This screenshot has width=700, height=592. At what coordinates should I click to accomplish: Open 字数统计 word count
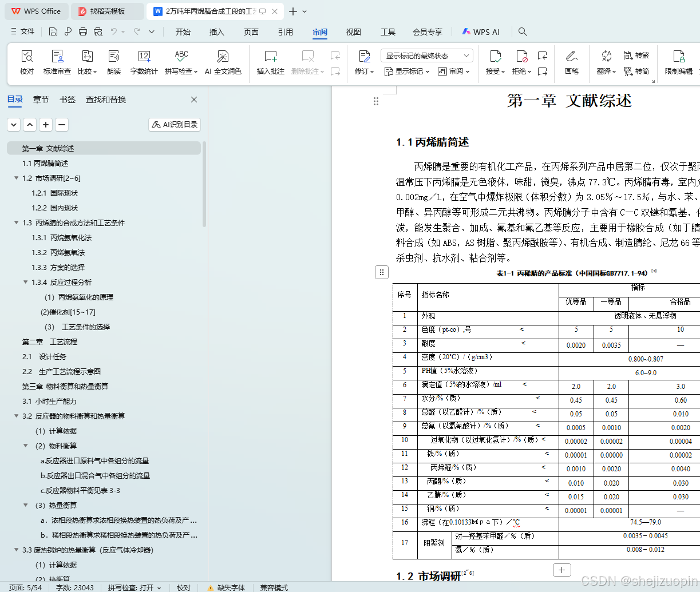144,62
